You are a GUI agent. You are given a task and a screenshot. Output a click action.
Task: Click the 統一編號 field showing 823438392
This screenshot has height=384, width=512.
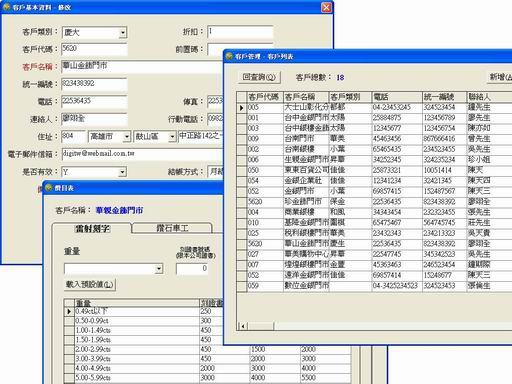coord(94,84)
